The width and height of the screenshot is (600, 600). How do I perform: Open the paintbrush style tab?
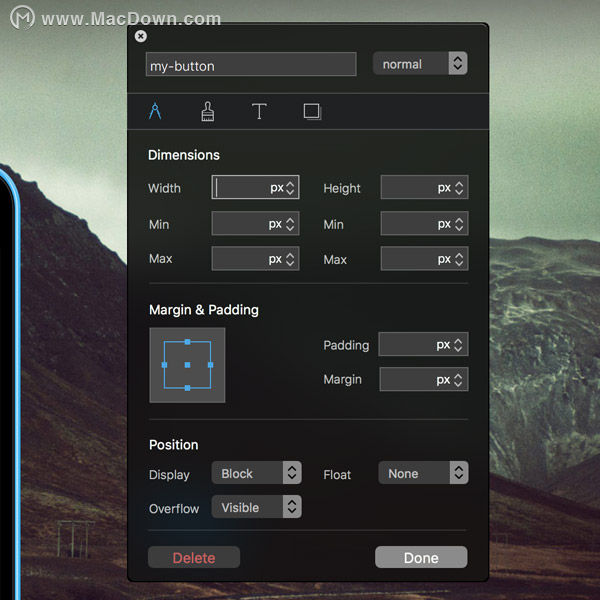208,112
